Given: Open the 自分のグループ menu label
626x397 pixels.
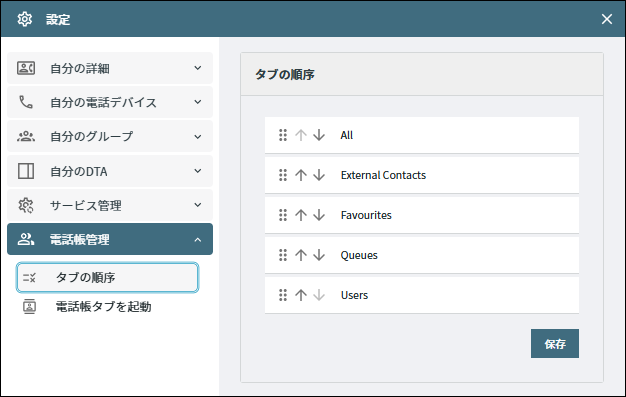Looking at the screenshot, I should [91, 137].
